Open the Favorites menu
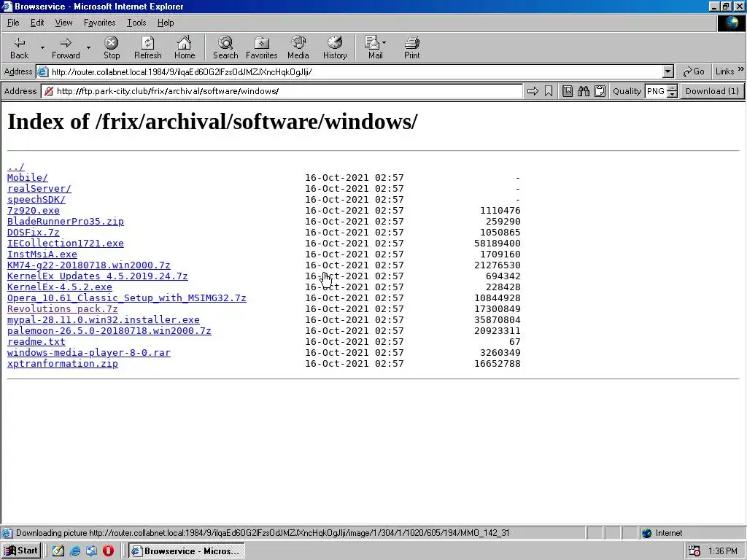Screen dimensions: 747x560 (99, 23)
